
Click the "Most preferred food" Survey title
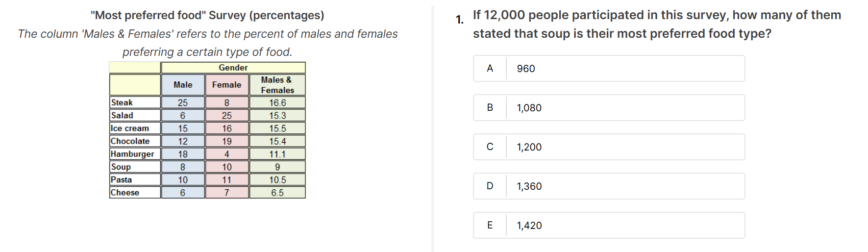(x=207, y=15)
